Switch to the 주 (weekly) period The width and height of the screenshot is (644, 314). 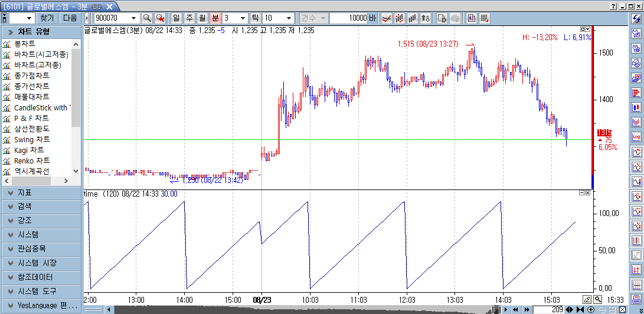189,18
